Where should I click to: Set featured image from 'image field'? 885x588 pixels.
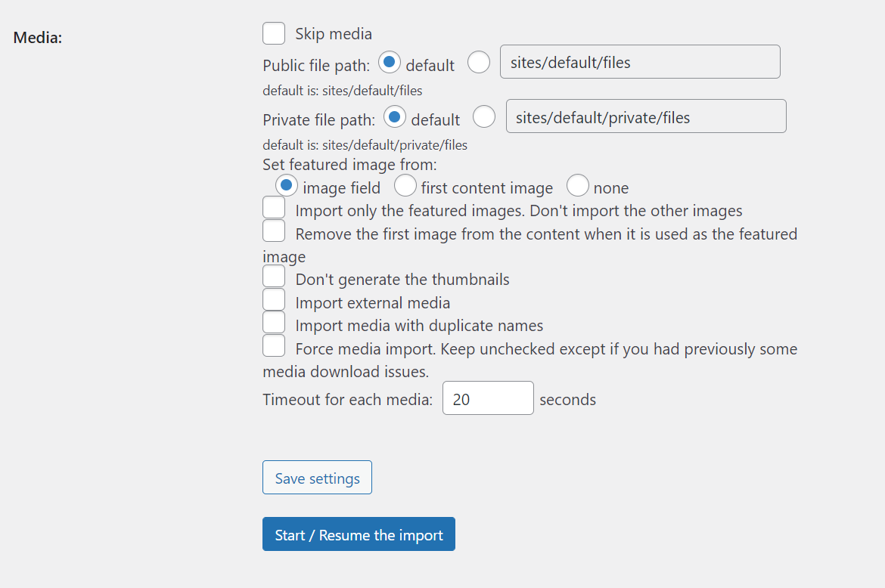287,184
